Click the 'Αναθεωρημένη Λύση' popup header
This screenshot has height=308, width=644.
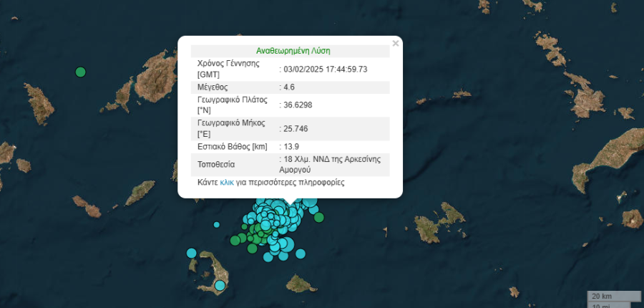pyautogui.click(x=293, y=52)
